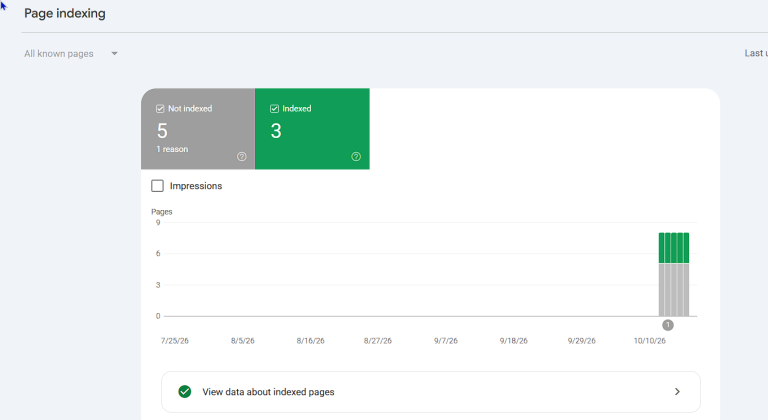Click the green bars in the chart
768x420 pixels.
674,248
